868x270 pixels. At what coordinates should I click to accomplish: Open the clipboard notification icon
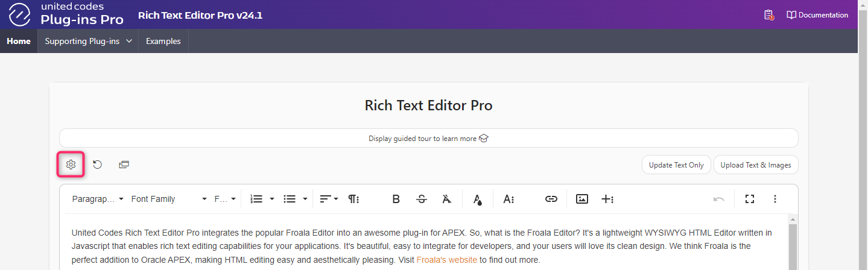[x=768, y=15]
